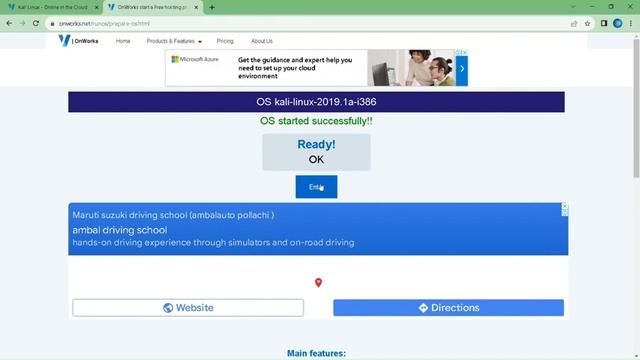
Task: Minimize the browser window
Action: click(x=592, y=7)
